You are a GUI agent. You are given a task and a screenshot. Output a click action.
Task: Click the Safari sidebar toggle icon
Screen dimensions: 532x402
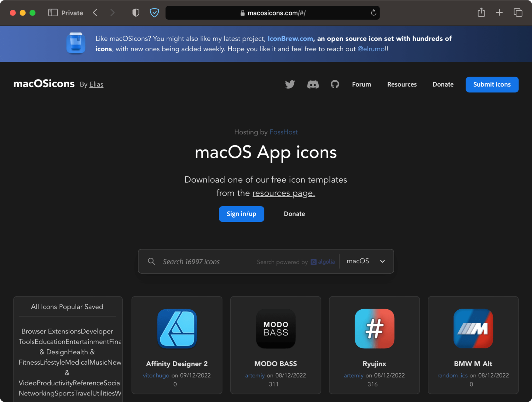click(53, 13)
